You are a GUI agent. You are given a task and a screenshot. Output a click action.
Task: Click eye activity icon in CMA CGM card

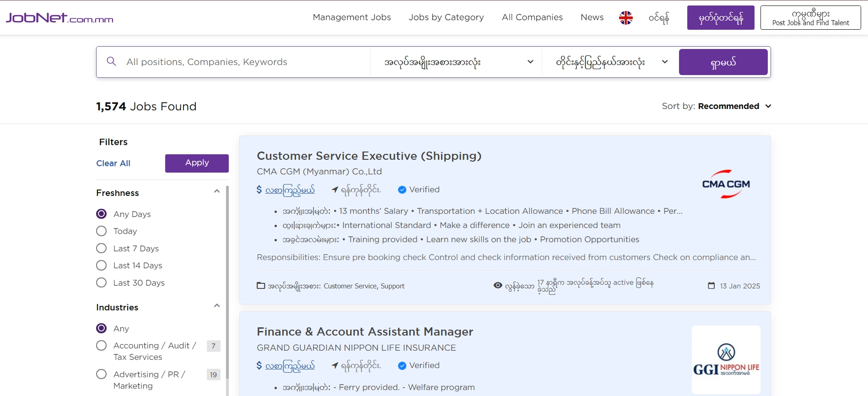(498, 285)
